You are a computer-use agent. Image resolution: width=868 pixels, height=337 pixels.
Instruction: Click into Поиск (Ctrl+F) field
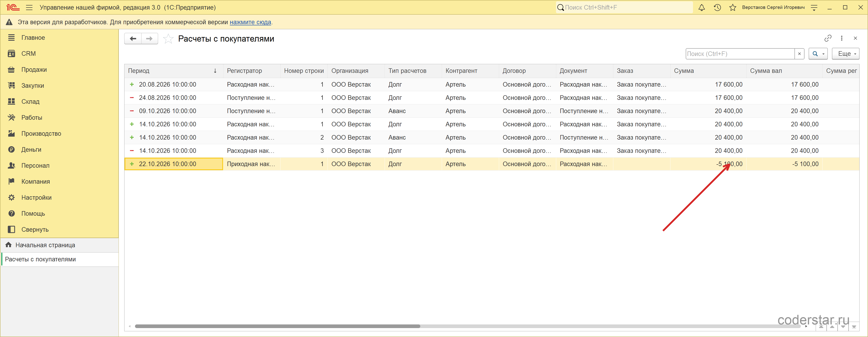point(740,54)
